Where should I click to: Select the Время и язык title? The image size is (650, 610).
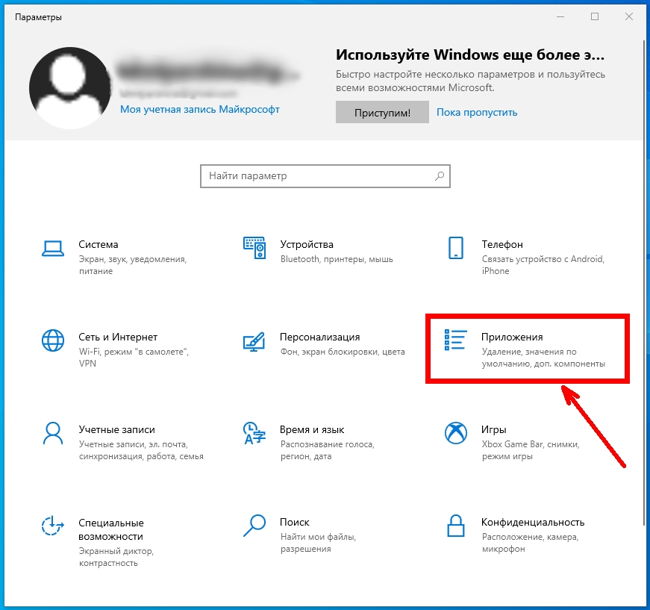[312, 430]
